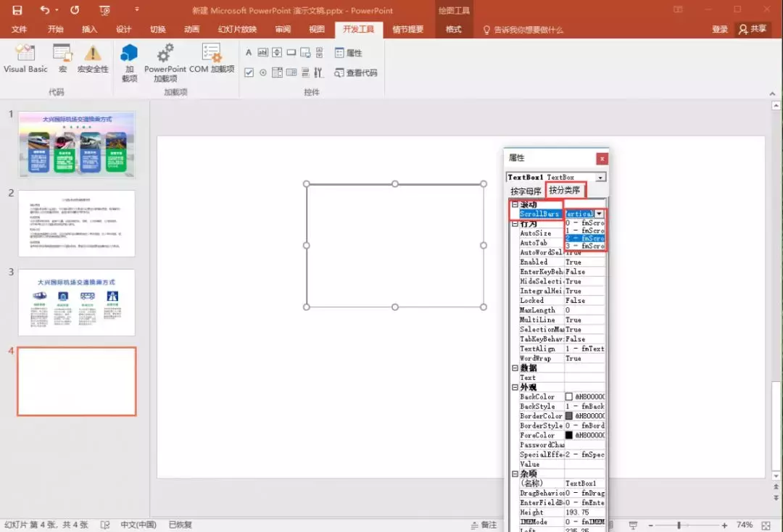Click the spell check icon in status bar

[x=105, y=525]
